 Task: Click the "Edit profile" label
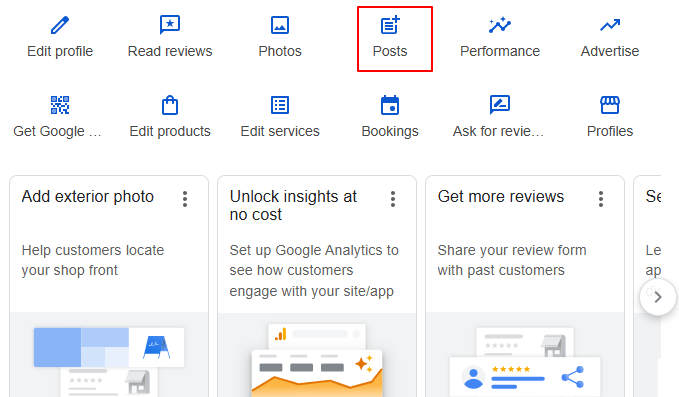pos(60,51)
